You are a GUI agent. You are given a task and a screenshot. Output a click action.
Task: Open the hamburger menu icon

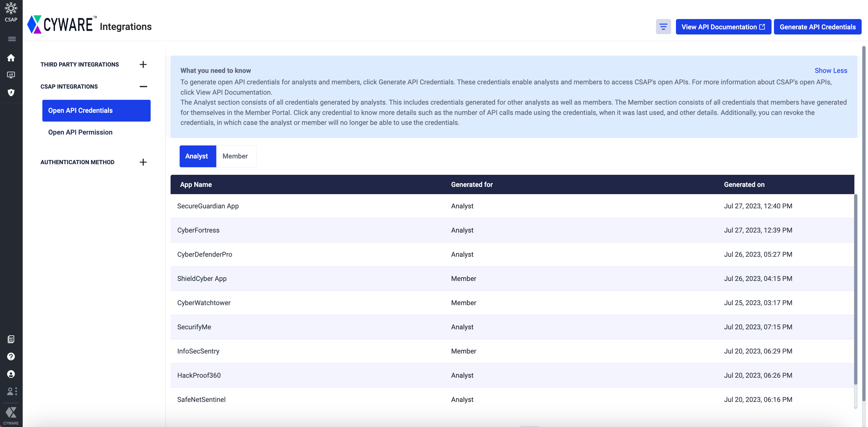[12, 39]
